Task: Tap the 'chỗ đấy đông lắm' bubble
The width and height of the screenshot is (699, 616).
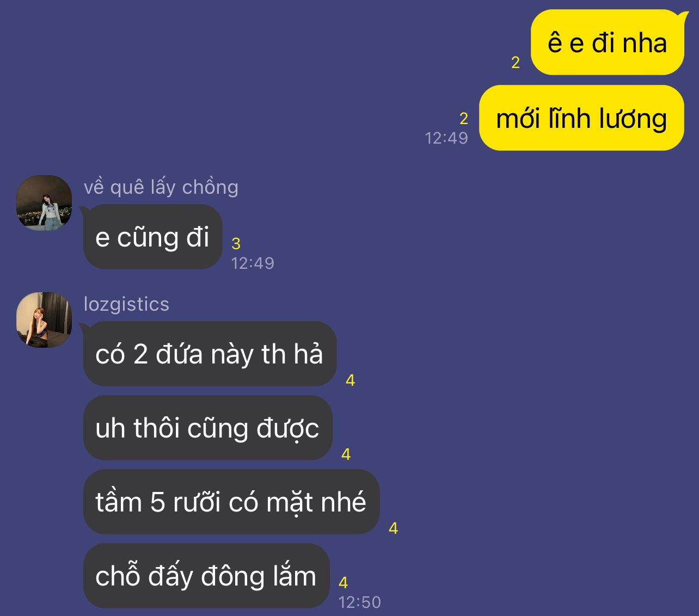Action: pos(206,576)
